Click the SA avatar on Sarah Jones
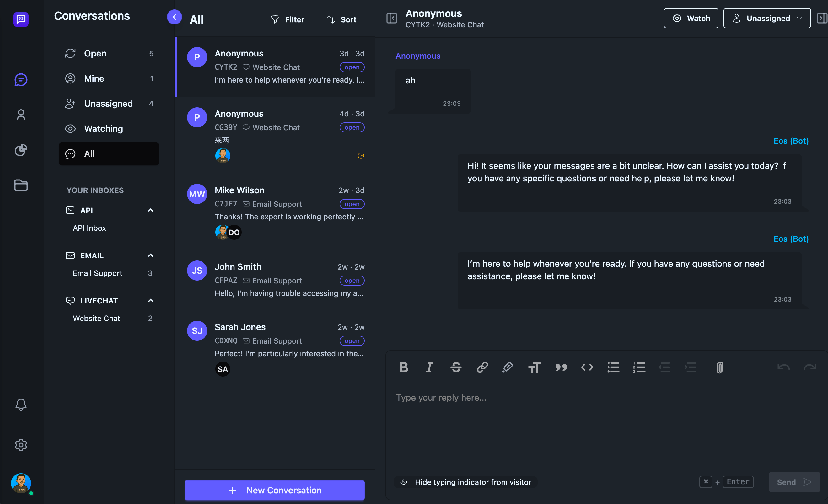Viewport: 828px width, 504px height. pos(223,369)
